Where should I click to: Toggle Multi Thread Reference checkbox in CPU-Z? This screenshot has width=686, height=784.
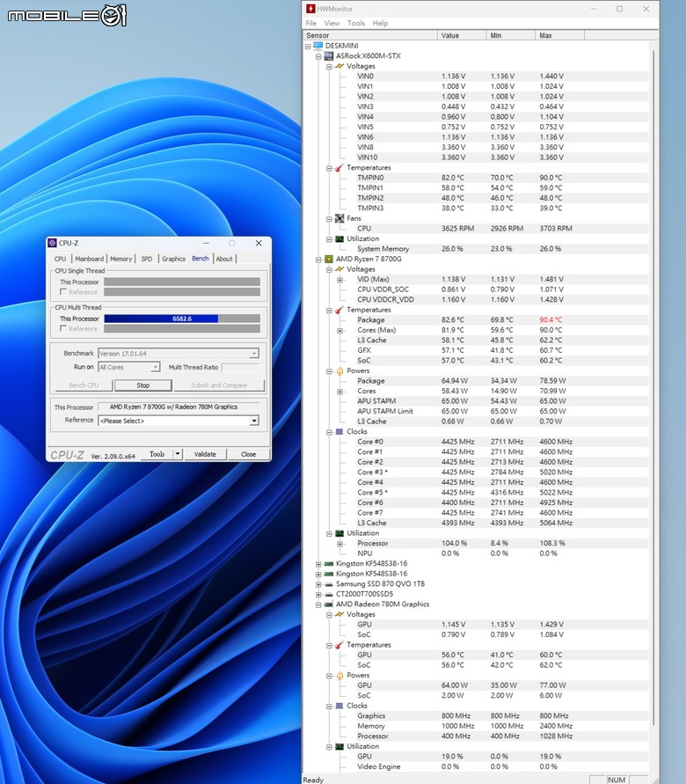coord(63,328)
